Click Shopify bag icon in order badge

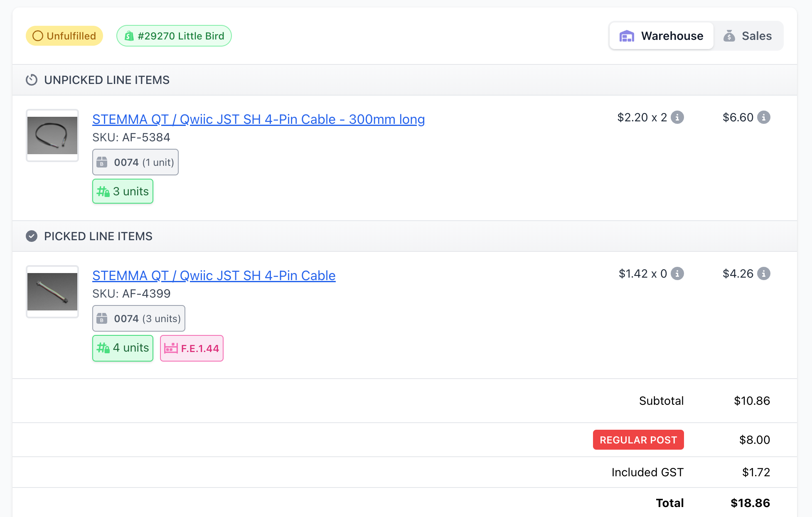click(x=129, y=36)
